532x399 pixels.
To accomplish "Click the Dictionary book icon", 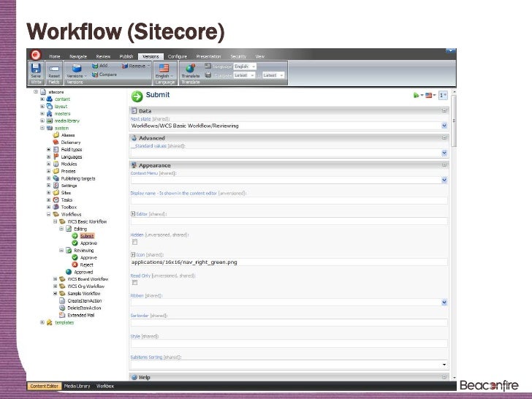I will coord(56,142).
